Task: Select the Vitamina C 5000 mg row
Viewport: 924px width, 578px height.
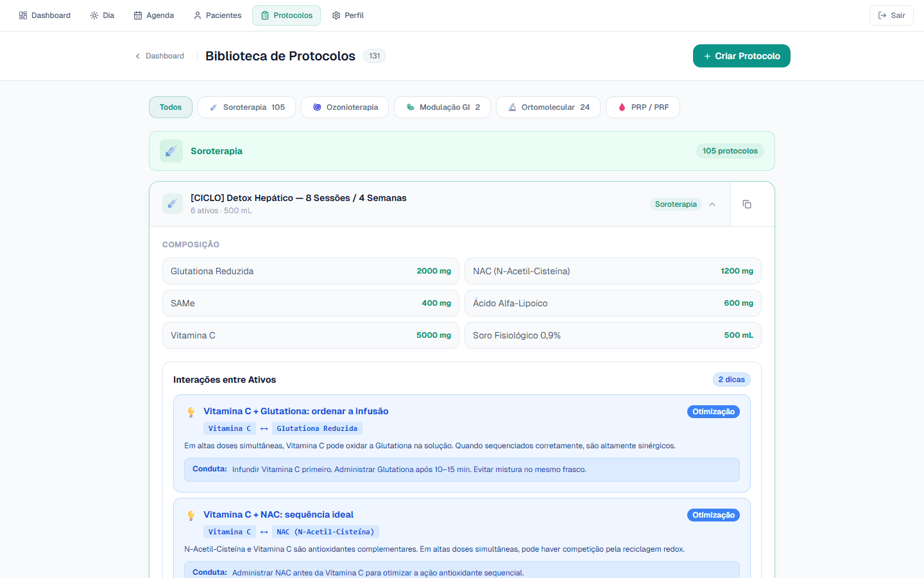Action: pos(311,335)
